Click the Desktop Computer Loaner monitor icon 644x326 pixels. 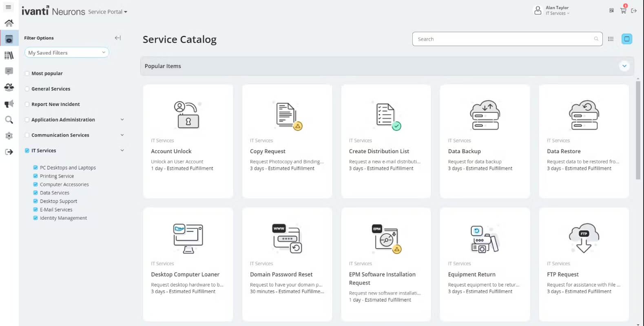(188, 238)
